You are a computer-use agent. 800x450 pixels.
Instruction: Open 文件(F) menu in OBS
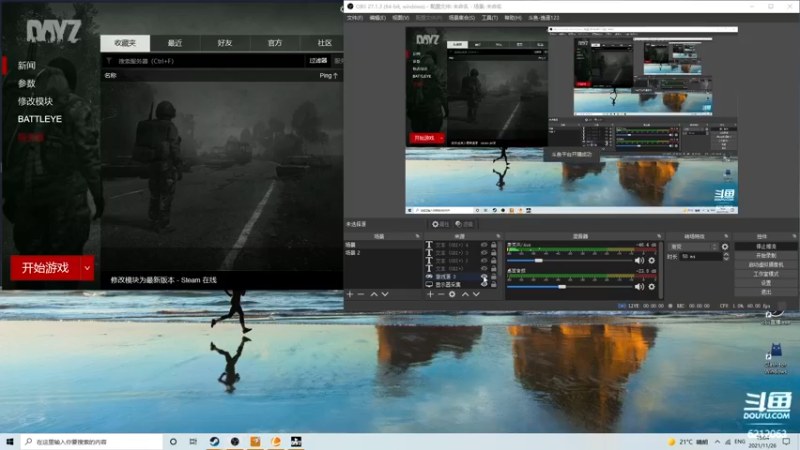pos(355,18)
